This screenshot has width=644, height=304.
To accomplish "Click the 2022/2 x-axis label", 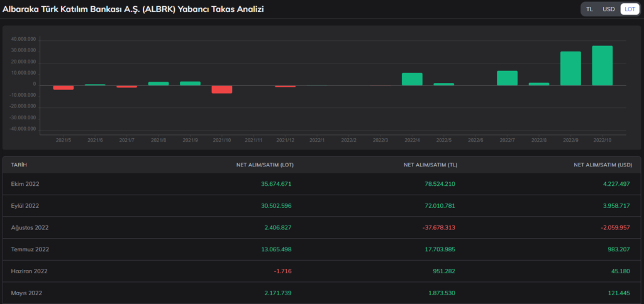I will click(x=348, y=140).
